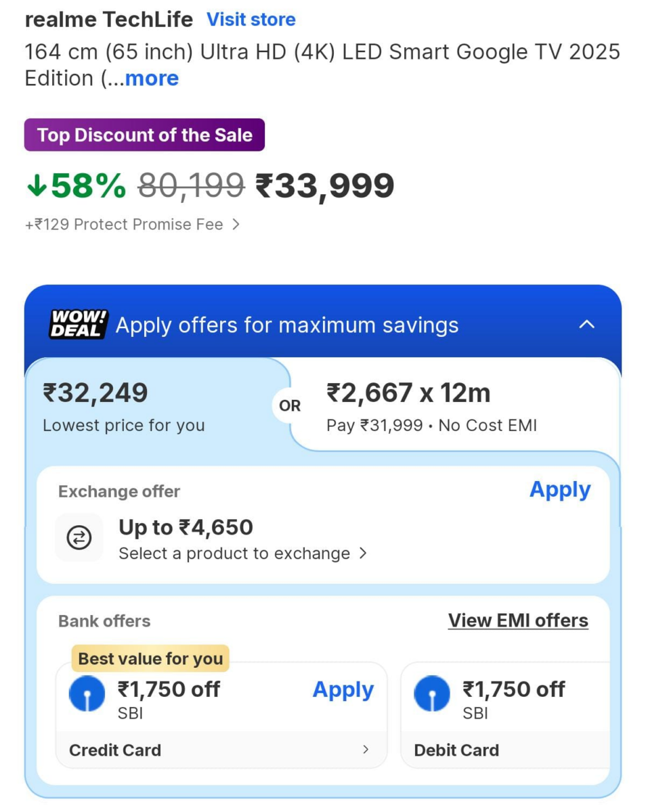This screenshot has height=812, width=646.
Task: Open Protect Promise Fee details chevron
Action: click(236, 225)
